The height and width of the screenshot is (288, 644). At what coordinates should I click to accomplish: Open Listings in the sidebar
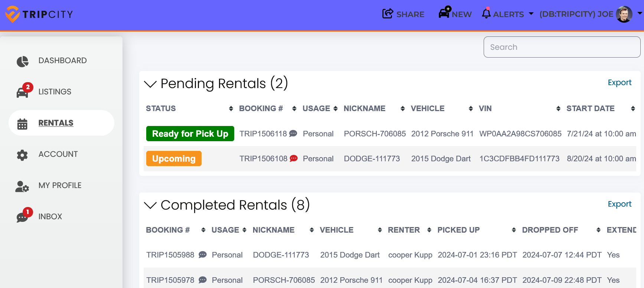pyautogui.click(x=55, y=92)
